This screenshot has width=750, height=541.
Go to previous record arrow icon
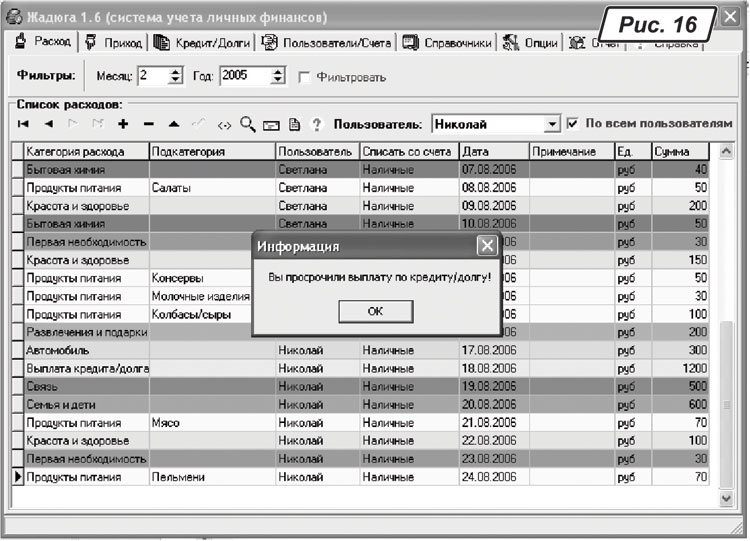48,124
